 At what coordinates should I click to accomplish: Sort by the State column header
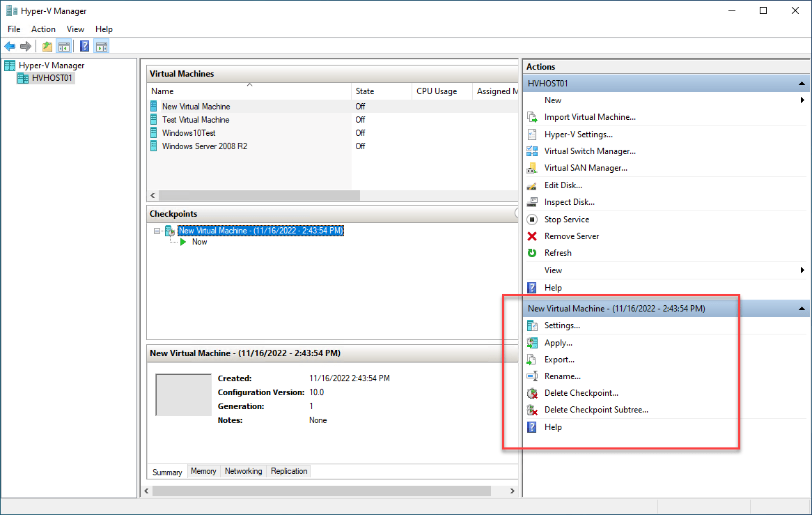coord(382,91)
